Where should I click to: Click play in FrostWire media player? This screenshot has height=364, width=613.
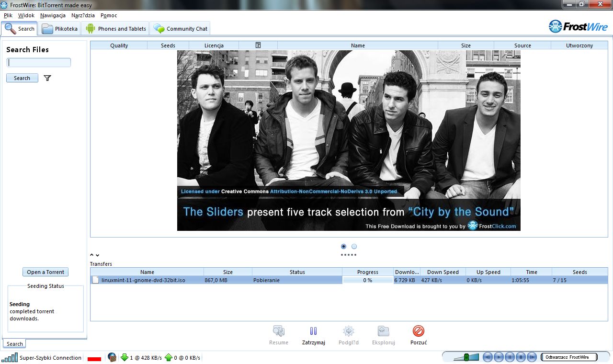[499, 357]
